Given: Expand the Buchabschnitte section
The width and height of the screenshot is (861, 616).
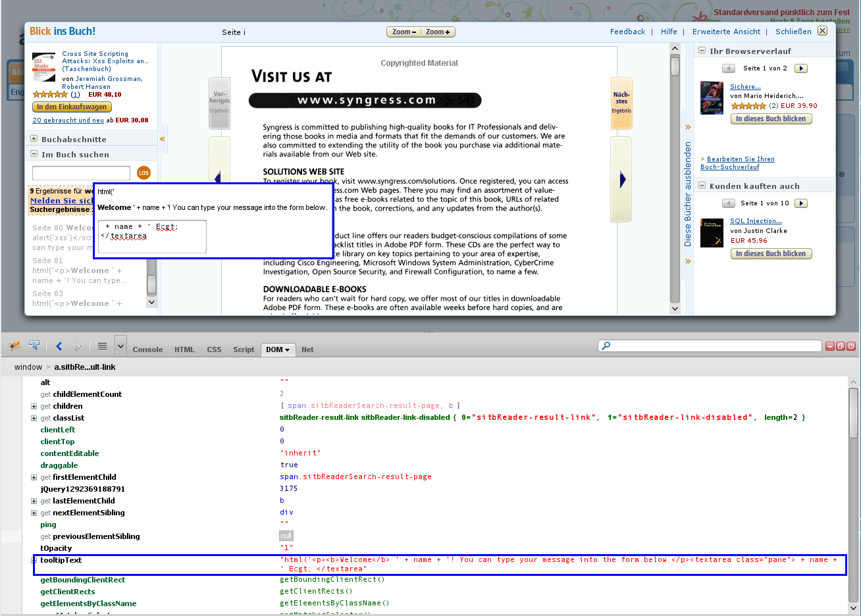Looking at the screenshot, I should (x=34, y=139).
